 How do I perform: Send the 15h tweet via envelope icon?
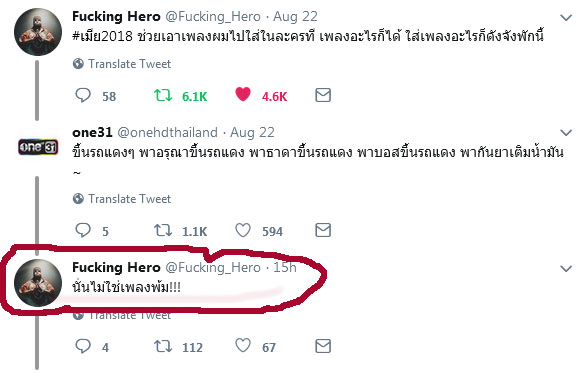coord(323,346)
